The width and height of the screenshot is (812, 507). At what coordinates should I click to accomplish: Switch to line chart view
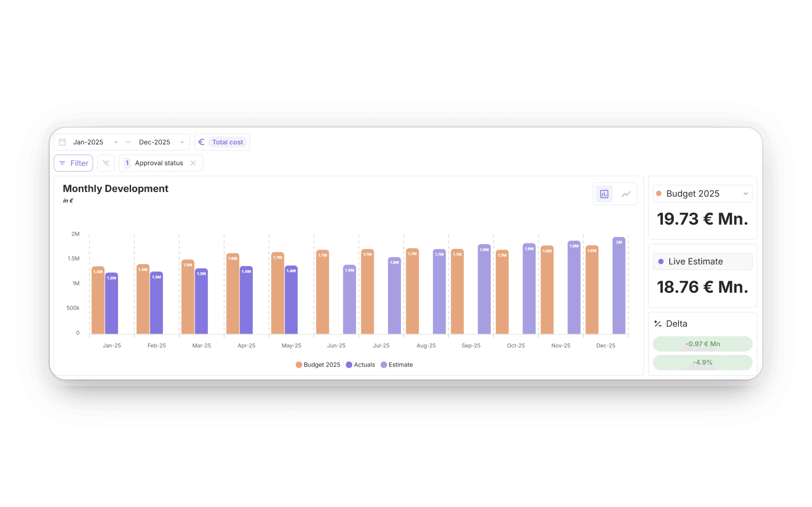626,194
